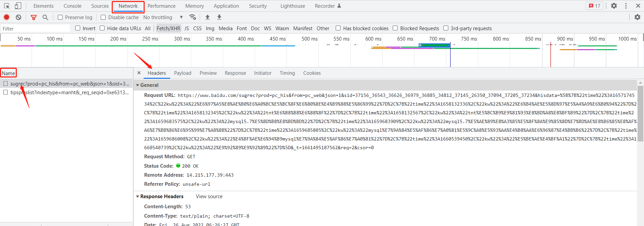Toggle the device toolbar icon

pos(18,6)
